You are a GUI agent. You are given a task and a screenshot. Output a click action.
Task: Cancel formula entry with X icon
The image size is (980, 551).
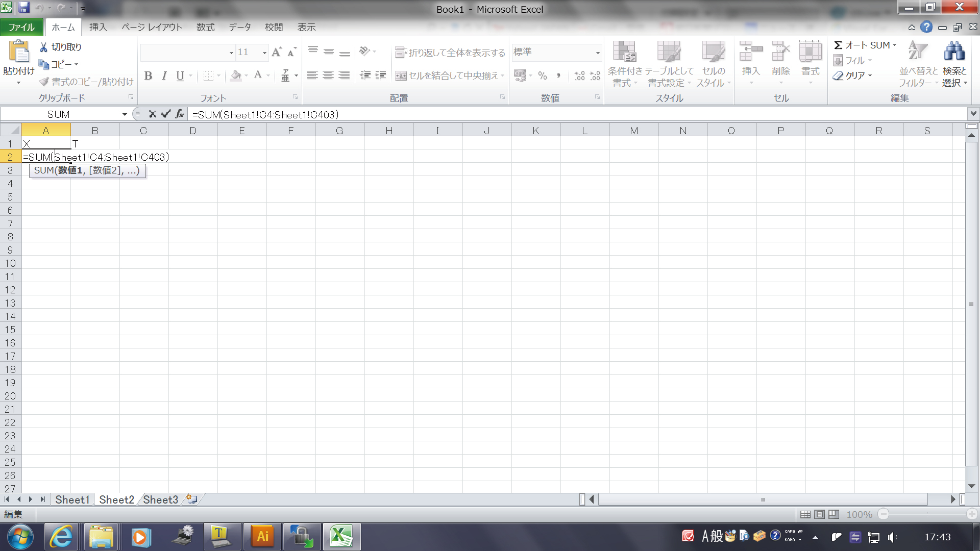[152, 114]
